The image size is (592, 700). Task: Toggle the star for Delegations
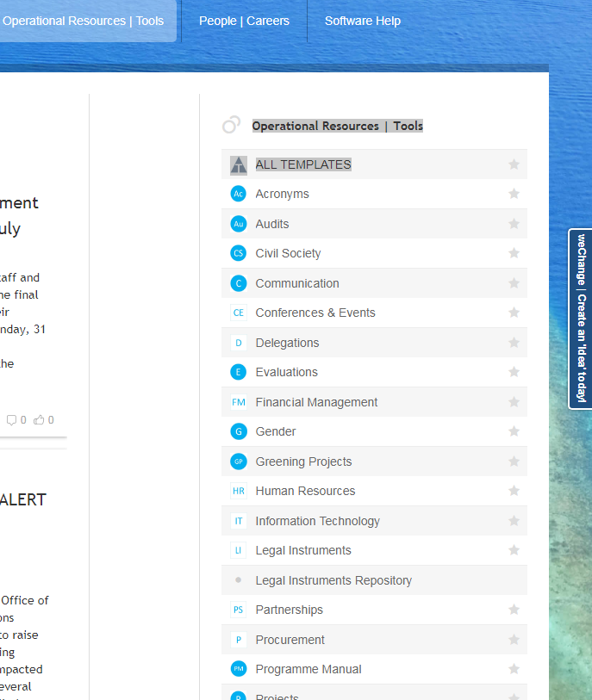[514, 342]
